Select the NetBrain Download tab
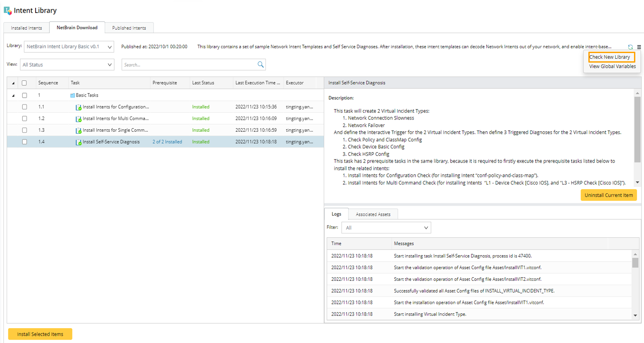This screenshot has width=644, height=343. (x=77, y=27)
